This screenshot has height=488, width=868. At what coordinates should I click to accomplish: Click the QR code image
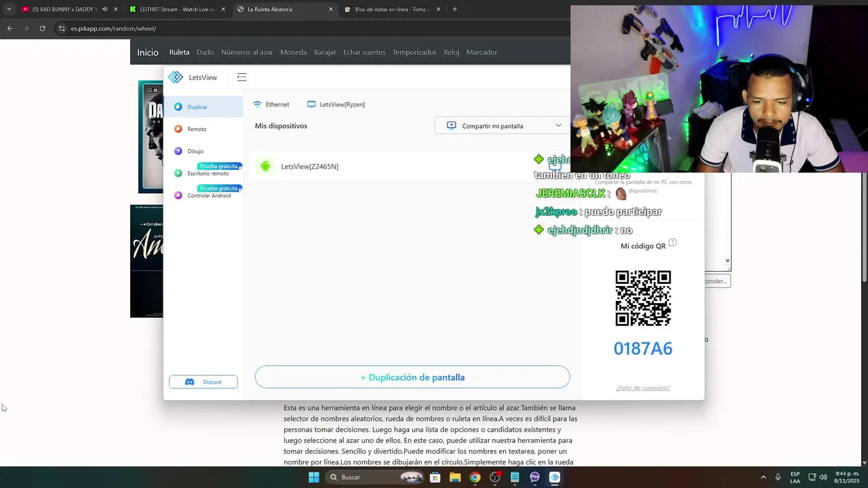(x=643, y=298)
